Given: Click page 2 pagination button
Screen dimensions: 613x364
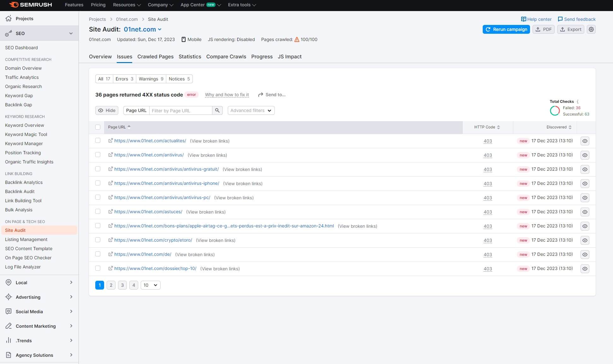Looking at the screenshot, I should click(111, 285).
